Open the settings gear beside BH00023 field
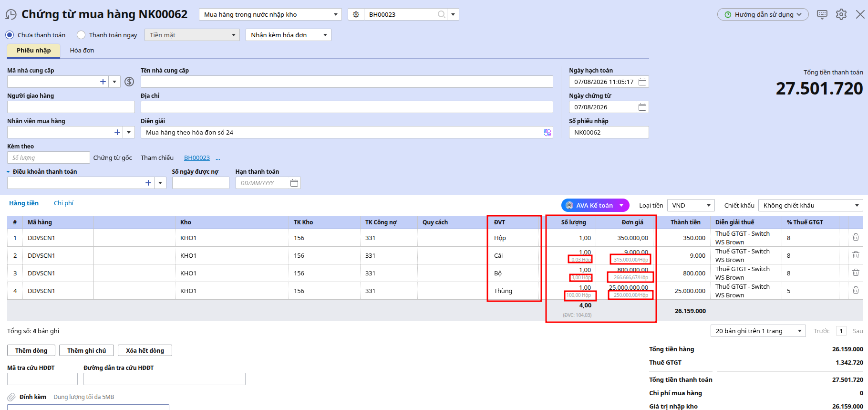This screenshot has width=868, height=410. (356, 14)
